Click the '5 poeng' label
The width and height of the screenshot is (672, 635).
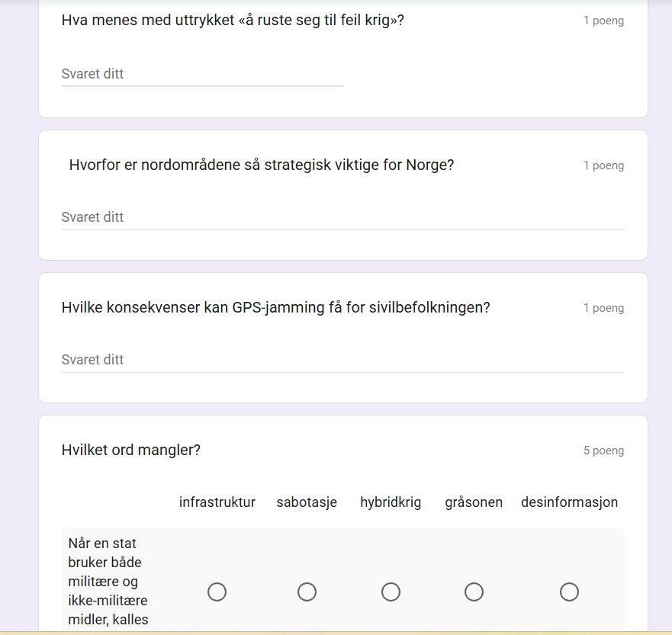point(603,451)
